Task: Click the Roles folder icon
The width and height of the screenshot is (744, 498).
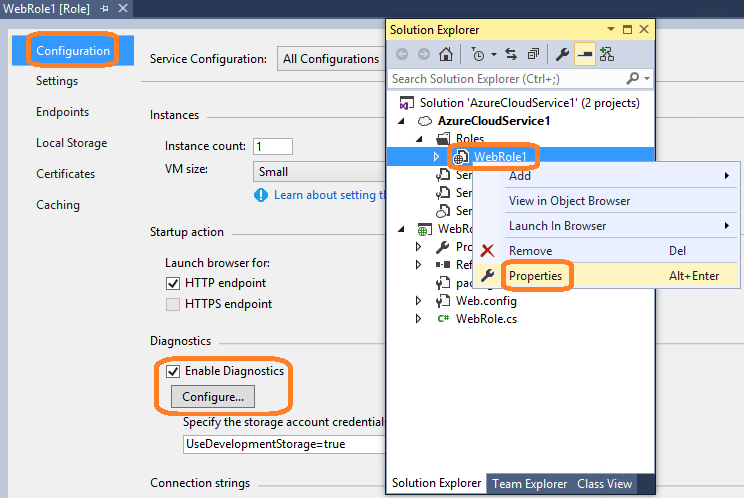Action: (x=443, y=138)
